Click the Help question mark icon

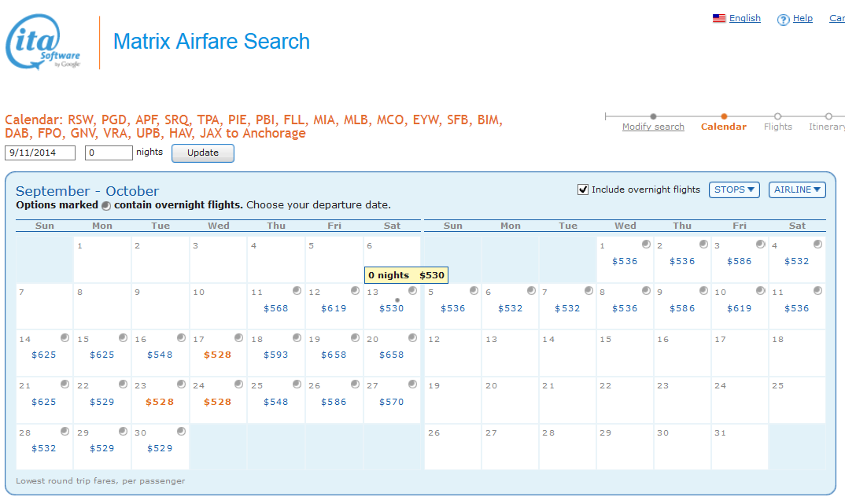point(783,20)
